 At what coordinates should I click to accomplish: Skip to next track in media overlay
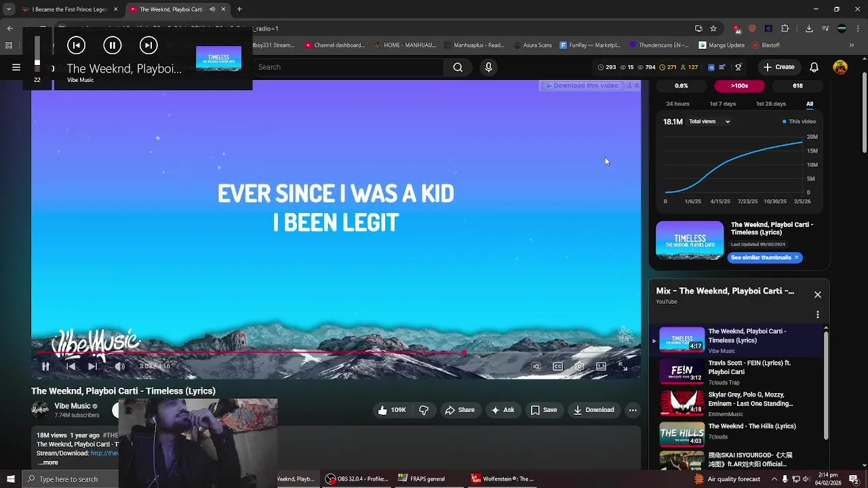[149, 45]
